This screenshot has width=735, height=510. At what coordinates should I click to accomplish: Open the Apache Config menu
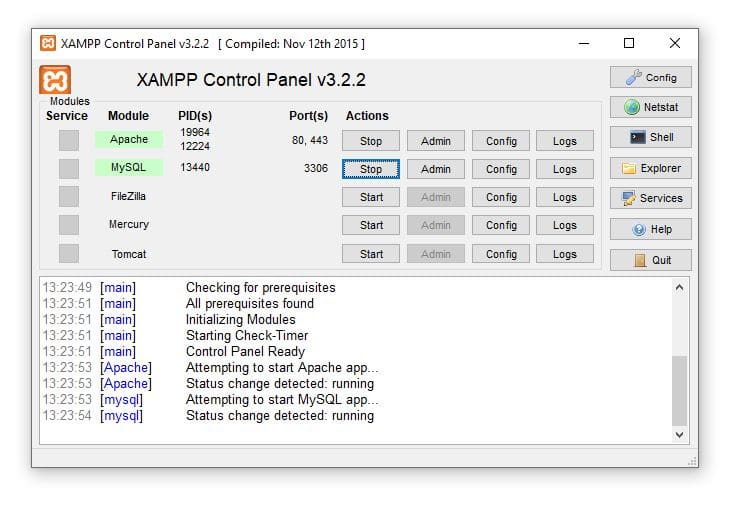click(501, 141)
